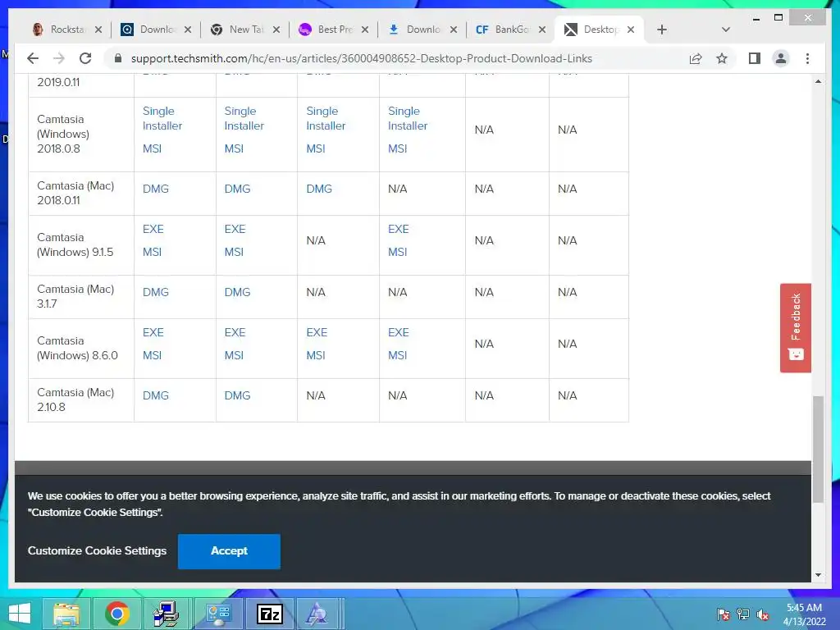Close the Rockstar tab
840x630 pixels.
[98, 30]
